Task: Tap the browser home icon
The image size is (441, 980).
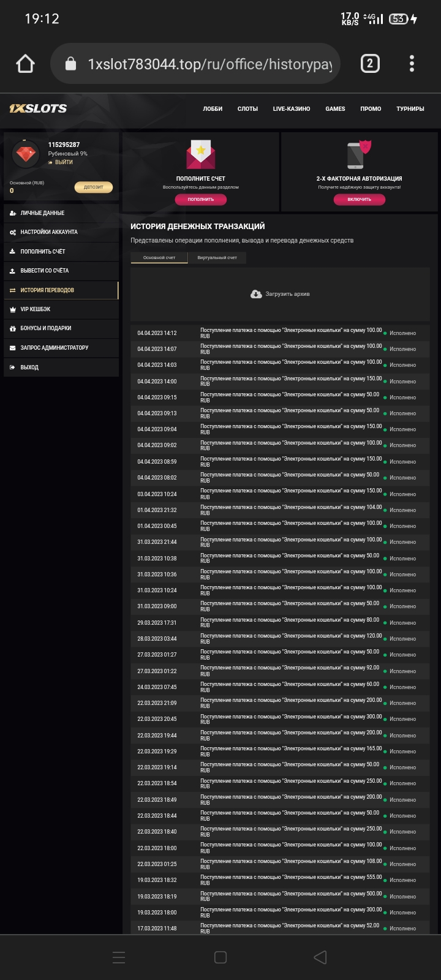Action: (25, 64)
